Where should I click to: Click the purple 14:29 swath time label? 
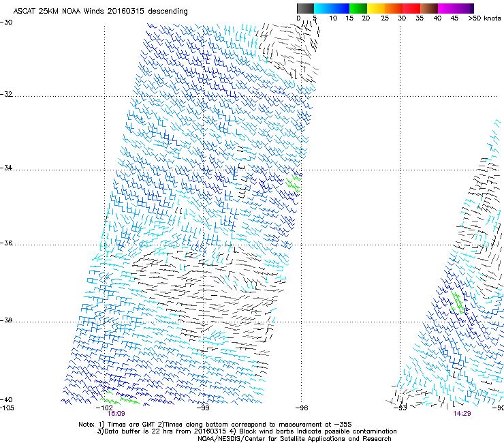(x=462, y=414)
